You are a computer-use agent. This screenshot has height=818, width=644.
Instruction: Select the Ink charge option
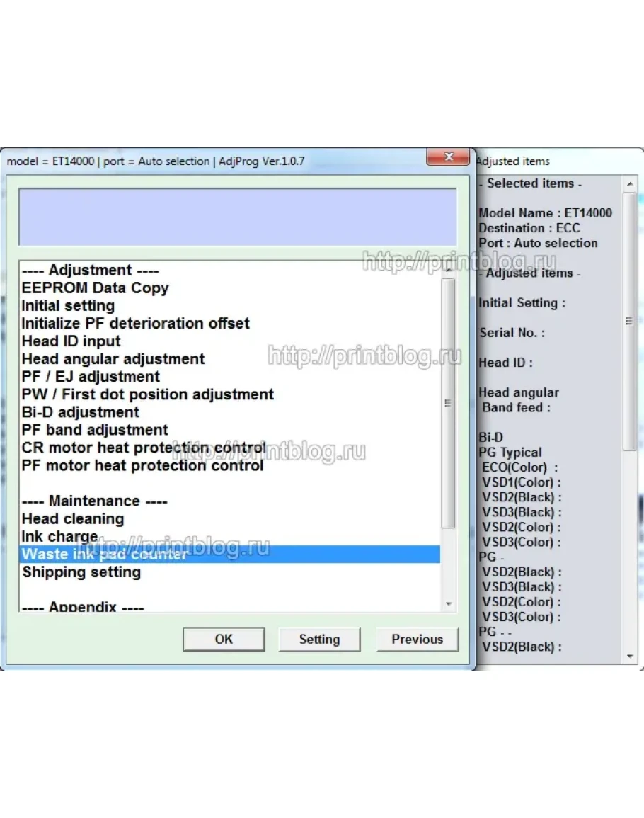[x=59, y=537]
